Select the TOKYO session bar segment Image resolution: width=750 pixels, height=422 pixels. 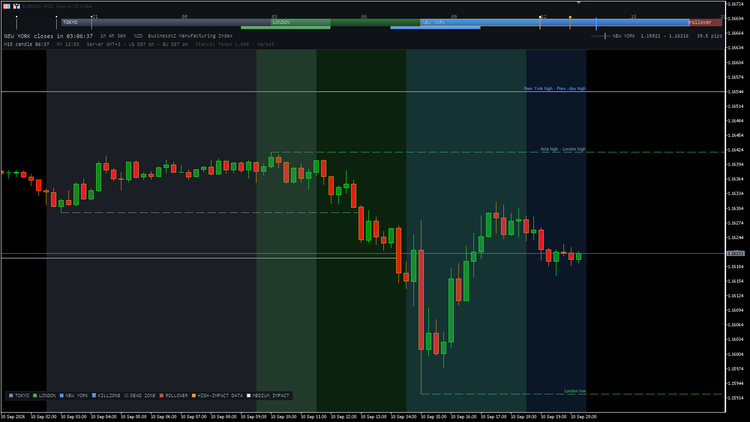pyautogui.click(x=166, y=22)
